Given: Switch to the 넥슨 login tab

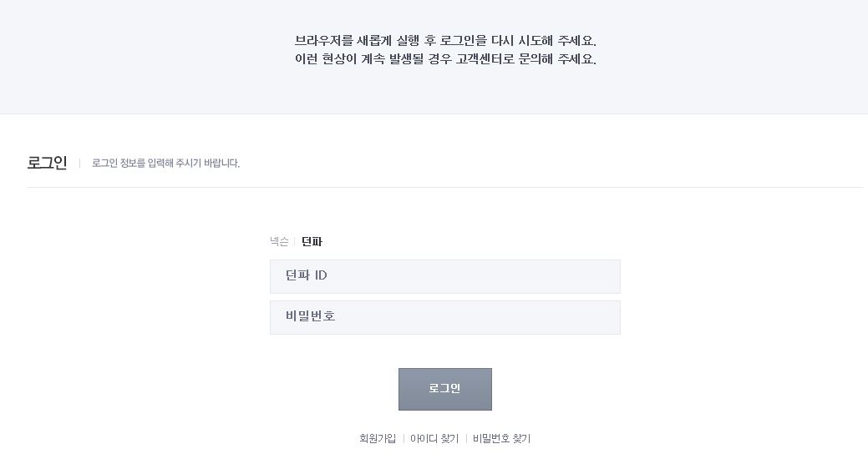Looking at the screenshot, I should tap(279, 242).
